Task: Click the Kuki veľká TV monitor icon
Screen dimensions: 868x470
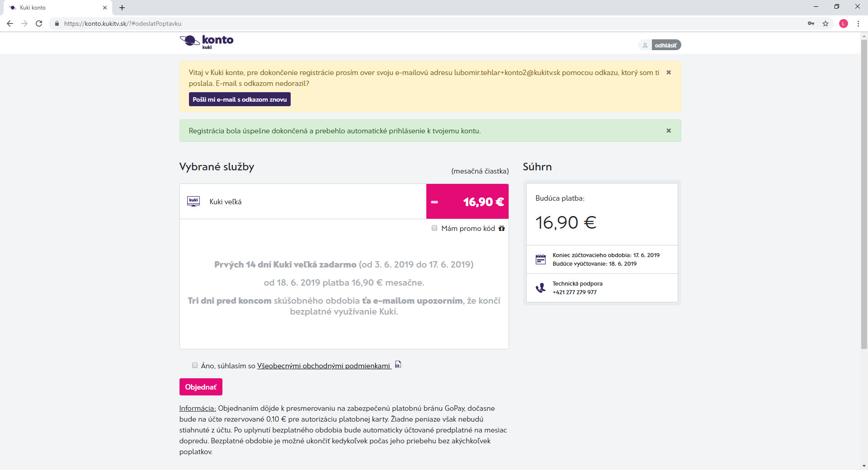Action: 193,202
